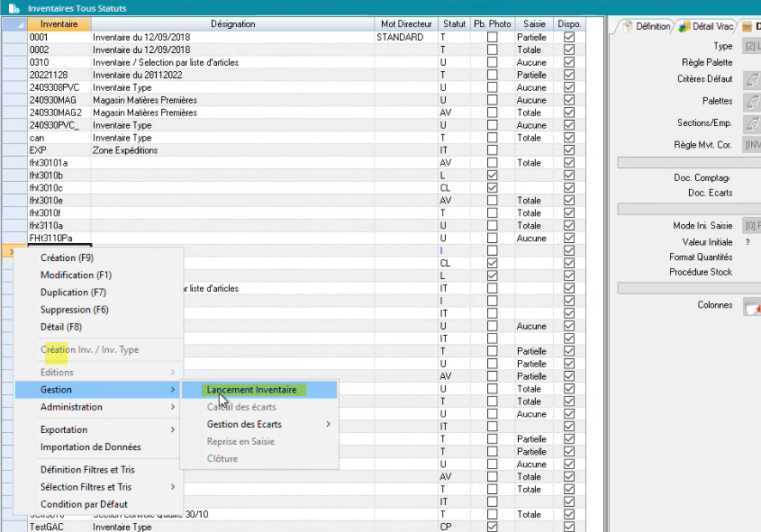Select the EXP Zone Expéditions row
Screen dimensions: 761x532
click(x=124, y=150)
